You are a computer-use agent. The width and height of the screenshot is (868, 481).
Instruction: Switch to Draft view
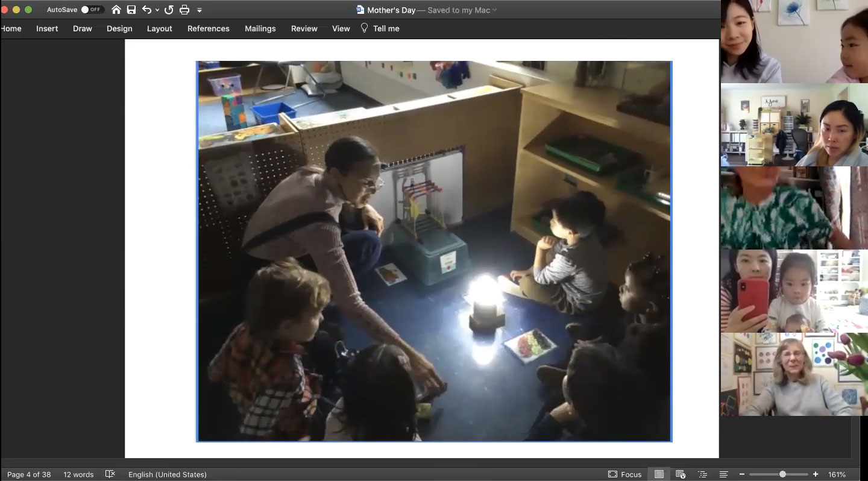(724, 474)
